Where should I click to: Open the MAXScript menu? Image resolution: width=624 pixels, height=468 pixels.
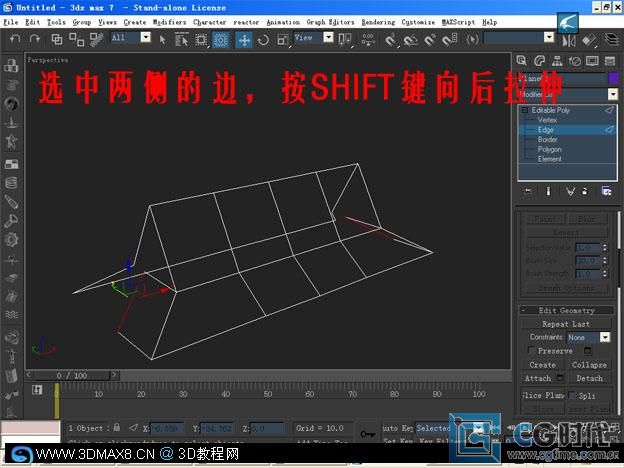458,22
